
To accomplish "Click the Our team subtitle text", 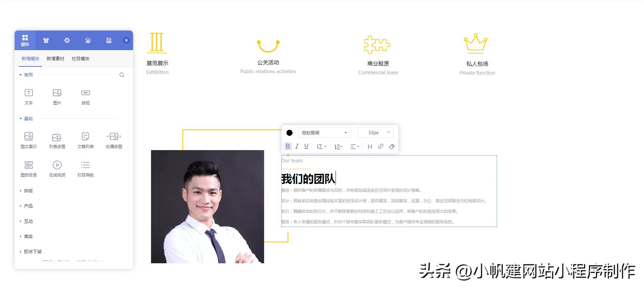I will tap(292, 161).
